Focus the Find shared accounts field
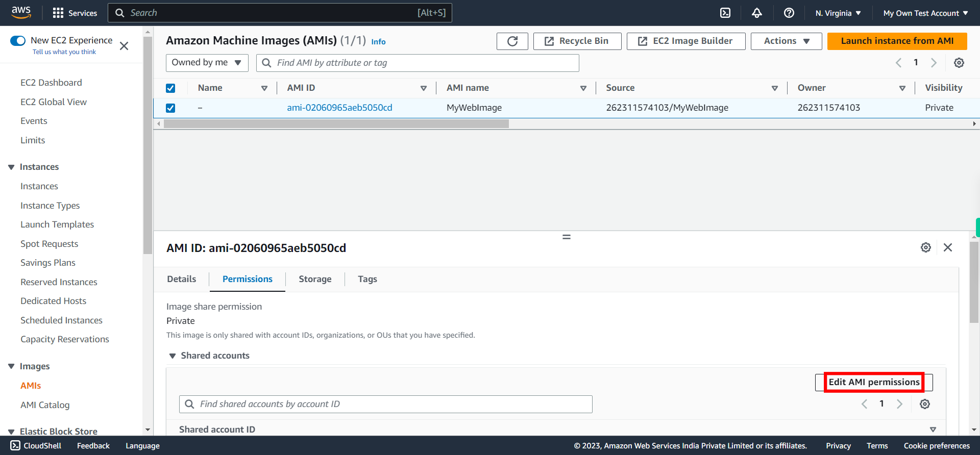 (386, 404)
